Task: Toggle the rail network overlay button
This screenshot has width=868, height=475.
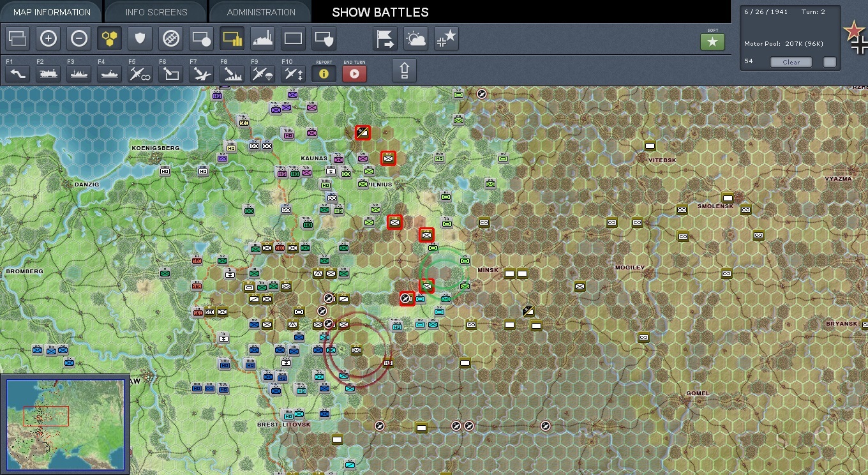Action: (x=170, y=39)
